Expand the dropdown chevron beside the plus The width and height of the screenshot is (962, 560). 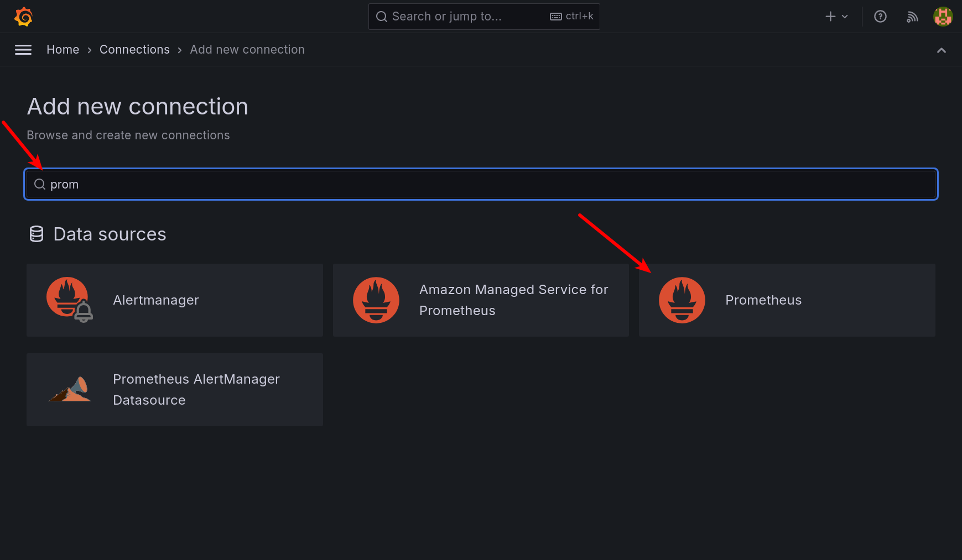[845, 17]
